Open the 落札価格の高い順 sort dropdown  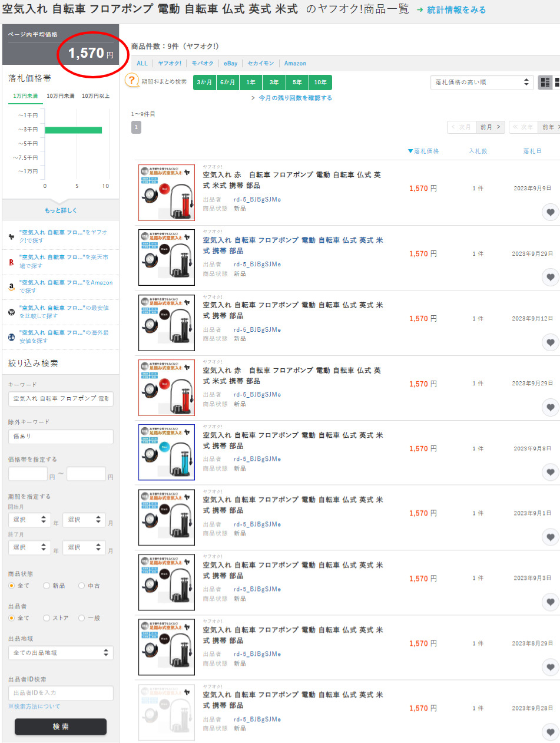point(481,82)
